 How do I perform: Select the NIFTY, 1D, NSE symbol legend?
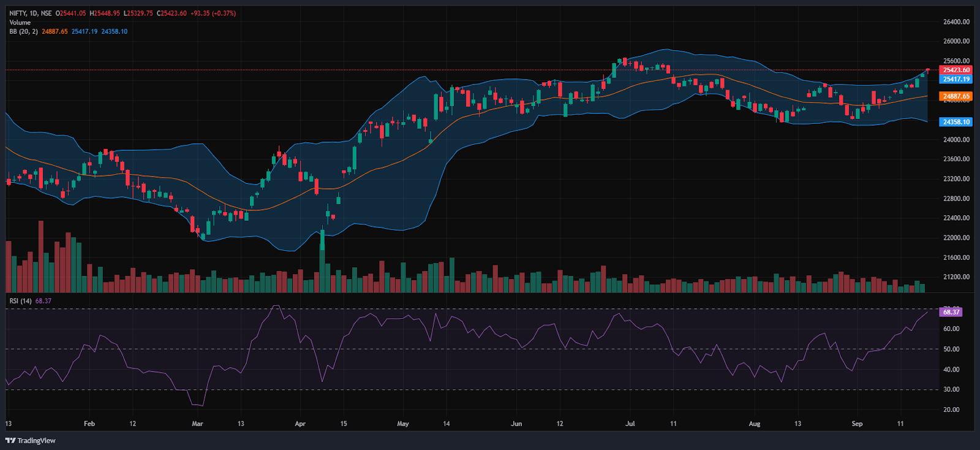click(x=31, y=13)
